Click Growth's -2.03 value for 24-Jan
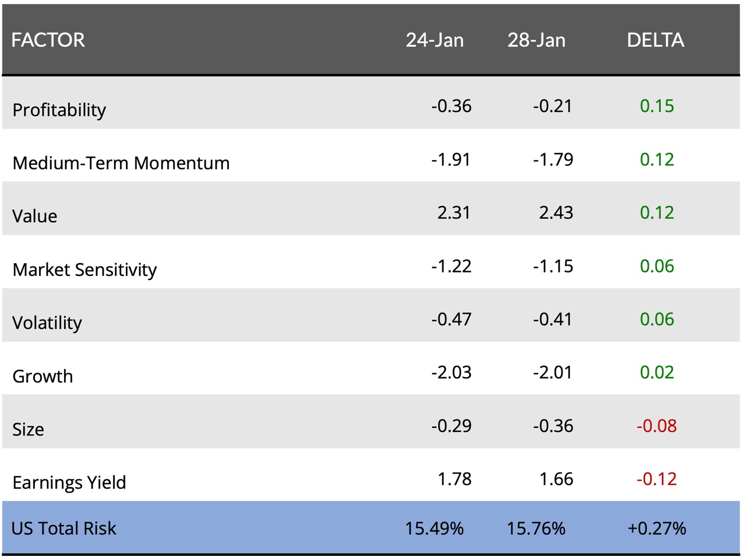743x560 pixels. pyautogui.click(x=451, y=373)
